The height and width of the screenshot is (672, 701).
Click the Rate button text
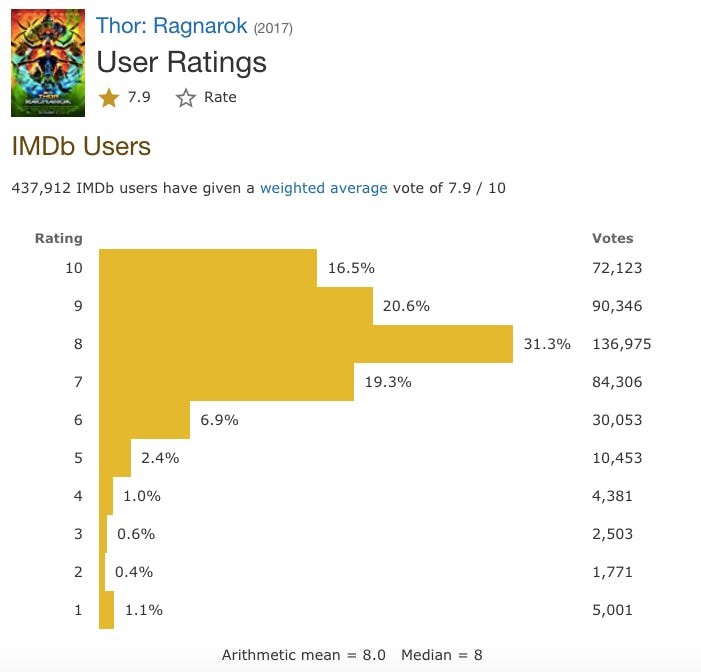(220, 98)
